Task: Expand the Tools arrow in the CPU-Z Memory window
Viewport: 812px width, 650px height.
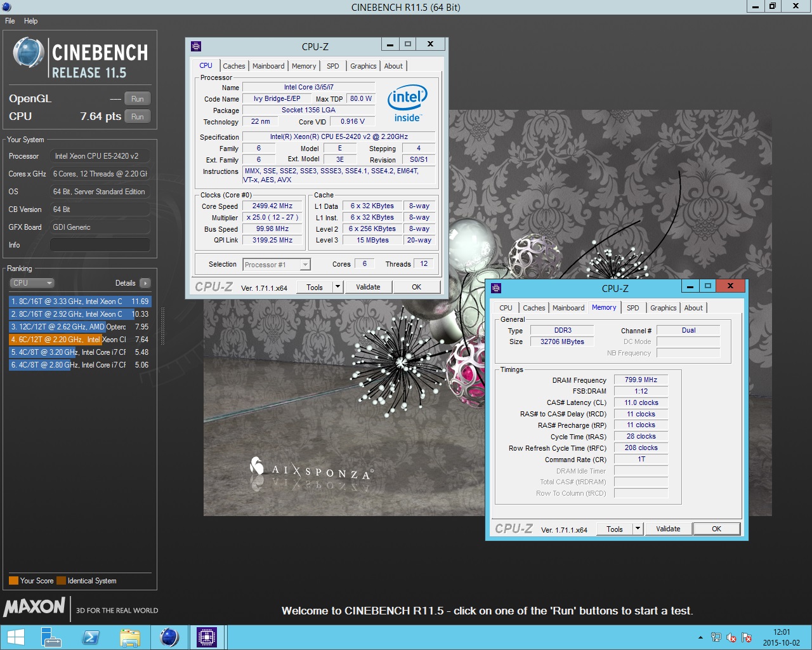Action: (638, 529)
